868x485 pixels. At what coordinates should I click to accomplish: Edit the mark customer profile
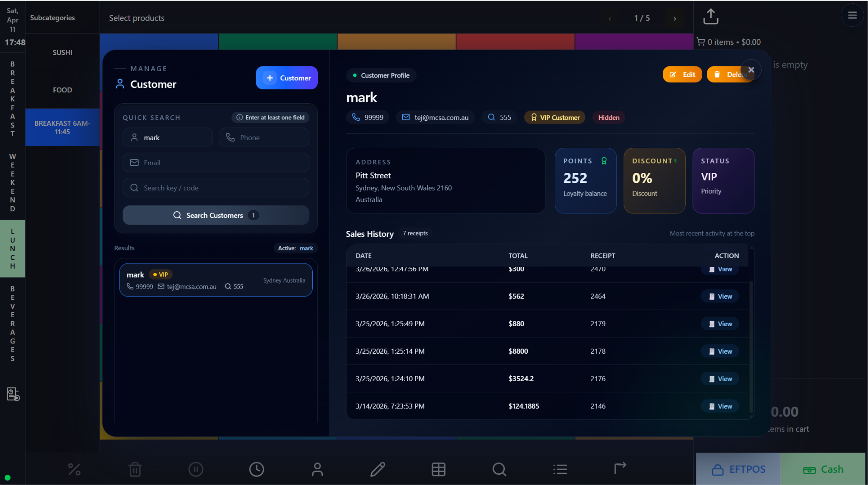pos(682,75)
